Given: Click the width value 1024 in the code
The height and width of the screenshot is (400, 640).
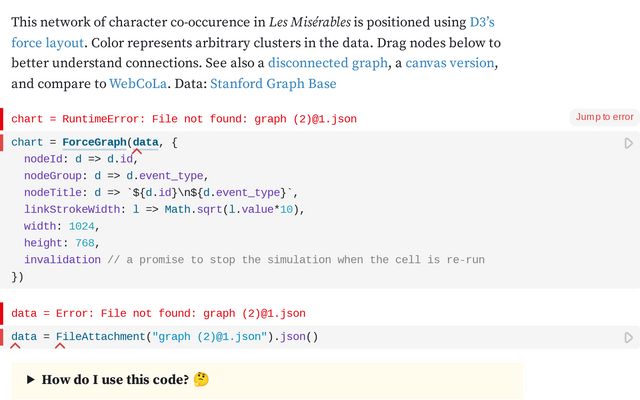Looking at the screenshot, I should click(x=82, y=226).
